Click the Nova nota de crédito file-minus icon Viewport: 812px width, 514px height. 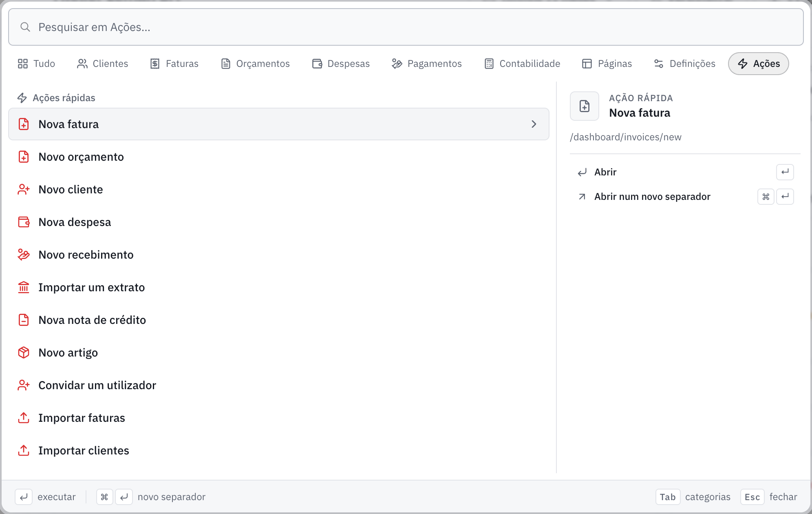click(x=24, y=320)
